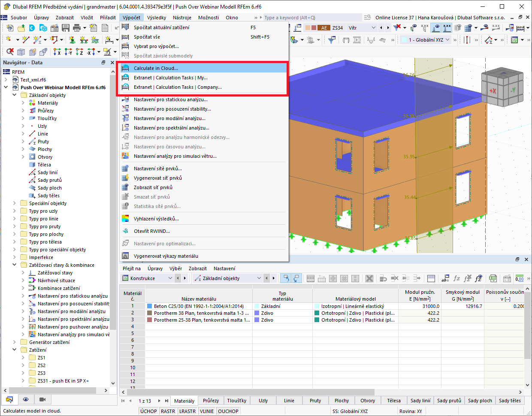Toggle table selection sync first button
The width and height of the screenshot is (532, 416).
coord(285,278)
